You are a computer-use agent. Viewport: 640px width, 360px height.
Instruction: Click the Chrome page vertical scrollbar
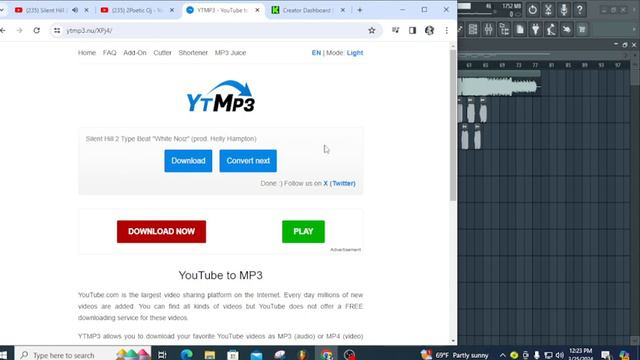(x=453, y=125)
